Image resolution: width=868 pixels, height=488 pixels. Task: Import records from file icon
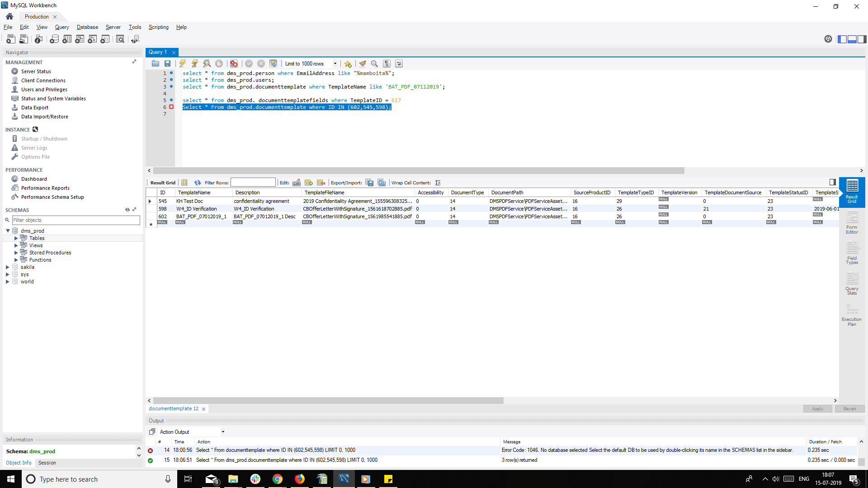point(382,183)
